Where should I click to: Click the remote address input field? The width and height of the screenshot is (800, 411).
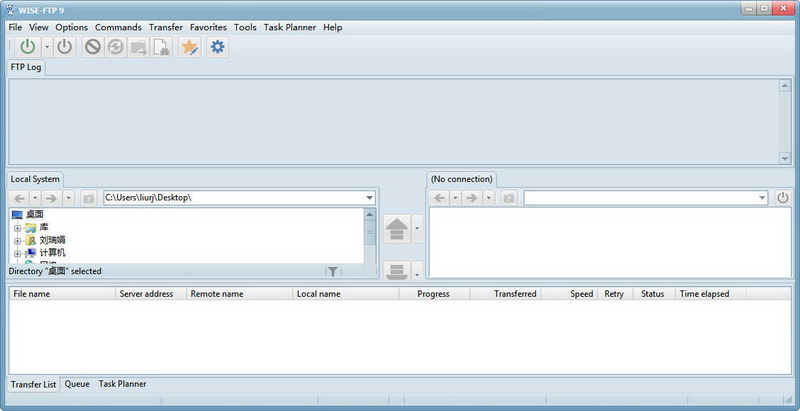tap(645, 198)
